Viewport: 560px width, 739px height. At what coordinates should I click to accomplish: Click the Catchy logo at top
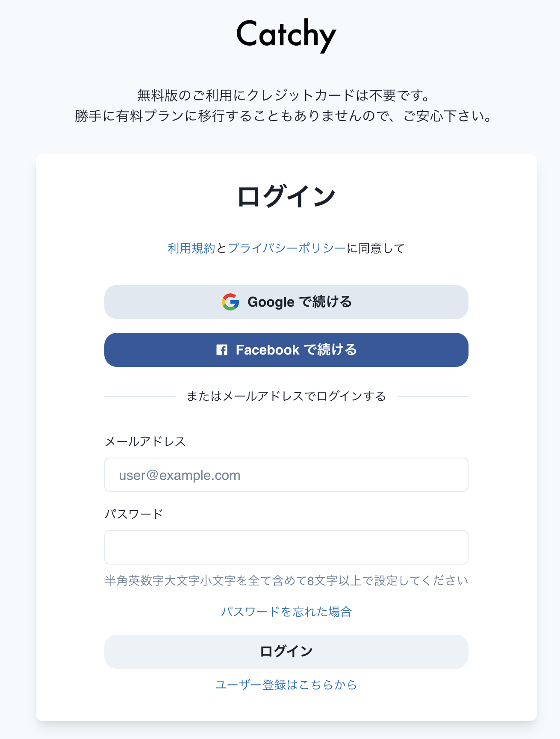[x=286, y=35]
